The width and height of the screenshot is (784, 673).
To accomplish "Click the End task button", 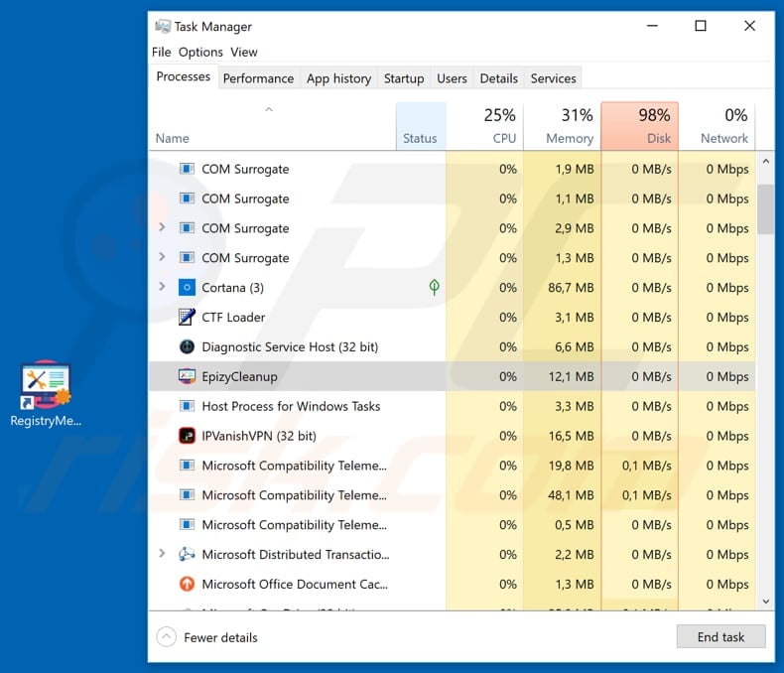I will [721, 636].
